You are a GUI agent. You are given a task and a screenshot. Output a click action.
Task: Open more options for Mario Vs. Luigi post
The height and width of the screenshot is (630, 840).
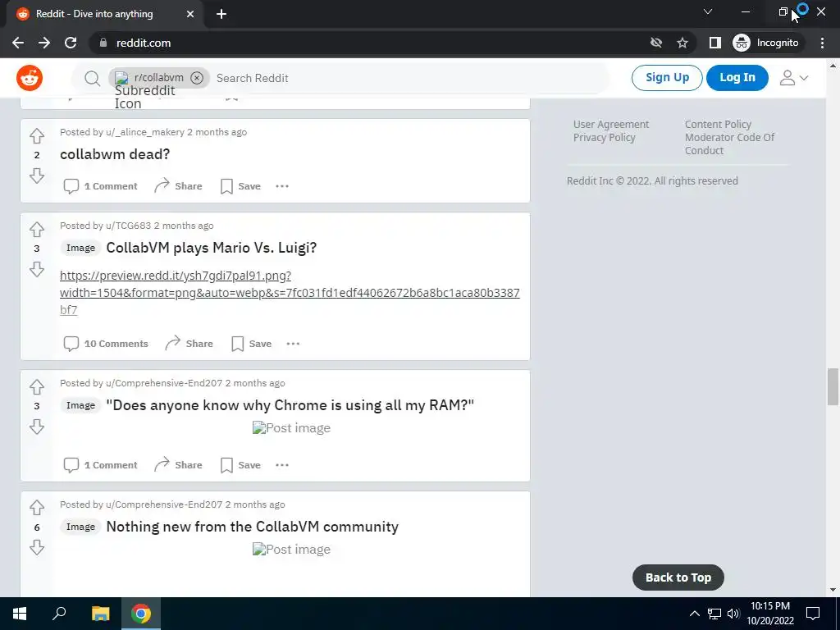(293, 344)
